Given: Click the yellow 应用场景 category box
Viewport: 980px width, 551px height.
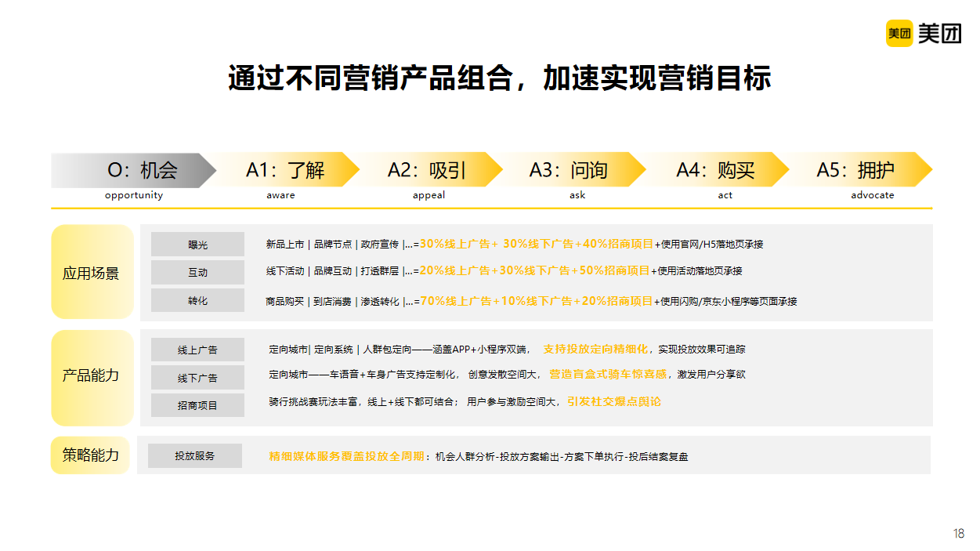Looking at the screenshot, I should [92, 273].
